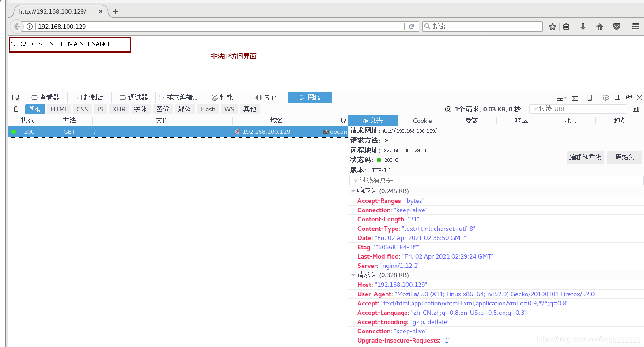The width and height of the screenshot is (644, 347).
Task: Open the 内存 memory tab
Action: (266, 98)
